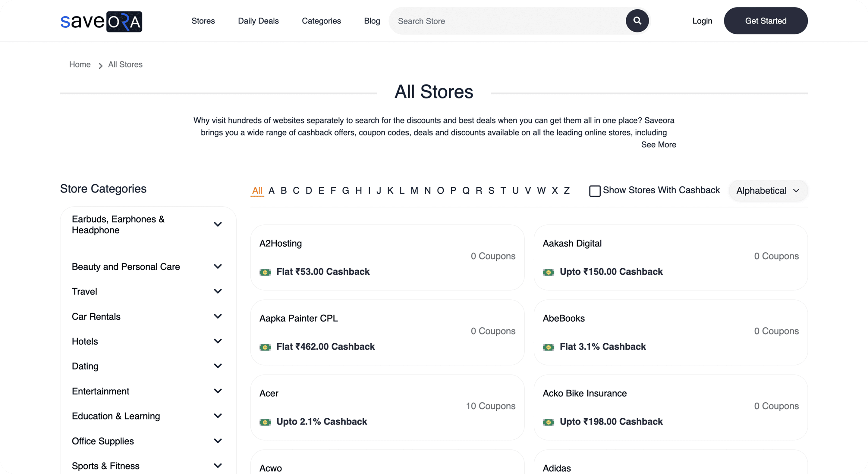Click the Saveora logo
868x474 pixels.
(101, 22)
